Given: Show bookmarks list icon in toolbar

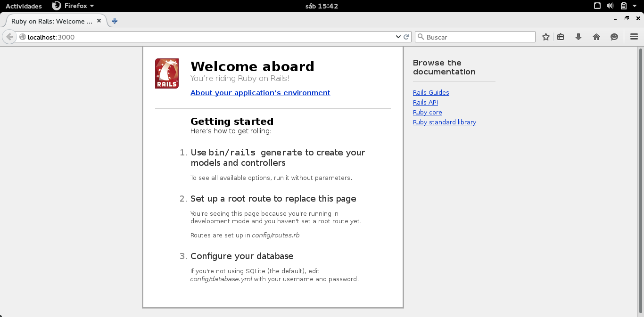Looking at the screenshot, I should (x=561, y=37).
